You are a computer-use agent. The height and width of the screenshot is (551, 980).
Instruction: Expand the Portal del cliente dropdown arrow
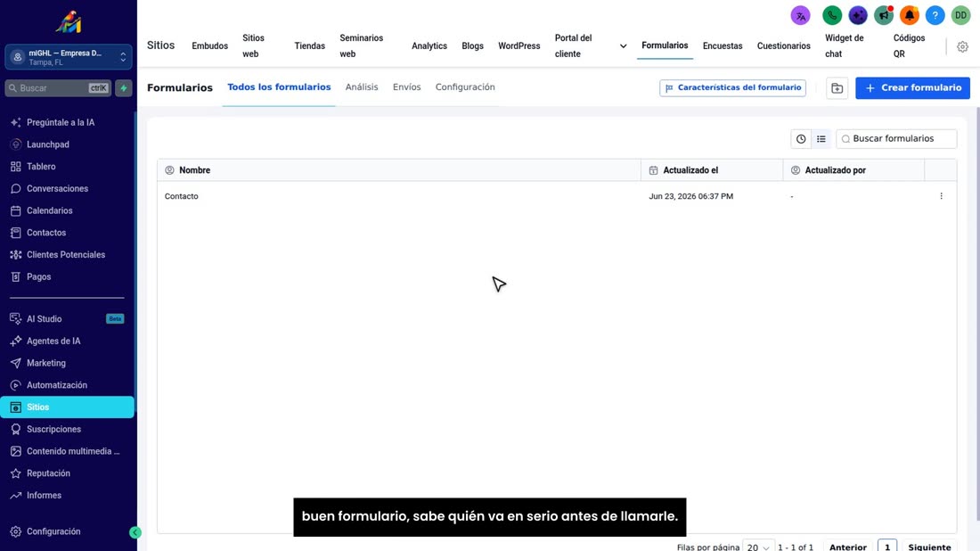click(x=623, y=46)
